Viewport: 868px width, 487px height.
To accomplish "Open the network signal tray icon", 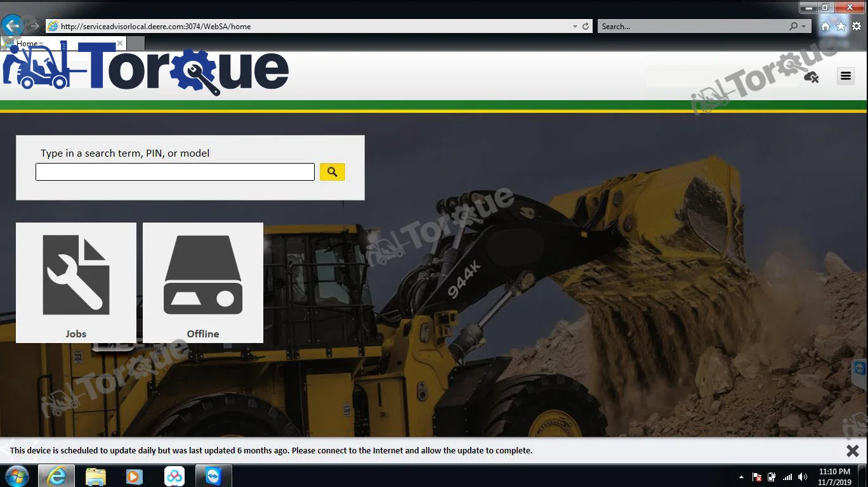I will click(787, 477).
